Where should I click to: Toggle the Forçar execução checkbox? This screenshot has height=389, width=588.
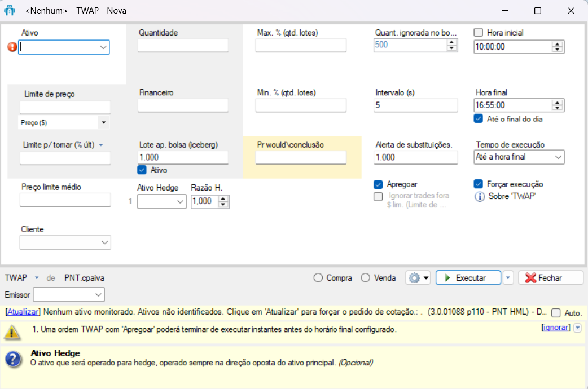[x=479, y=184]
